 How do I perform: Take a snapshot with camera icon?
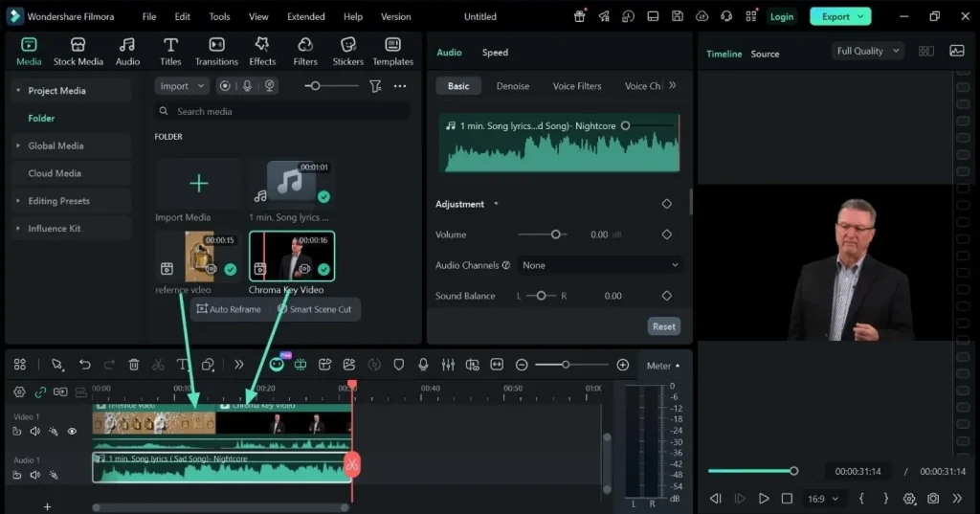click(933, 499)
